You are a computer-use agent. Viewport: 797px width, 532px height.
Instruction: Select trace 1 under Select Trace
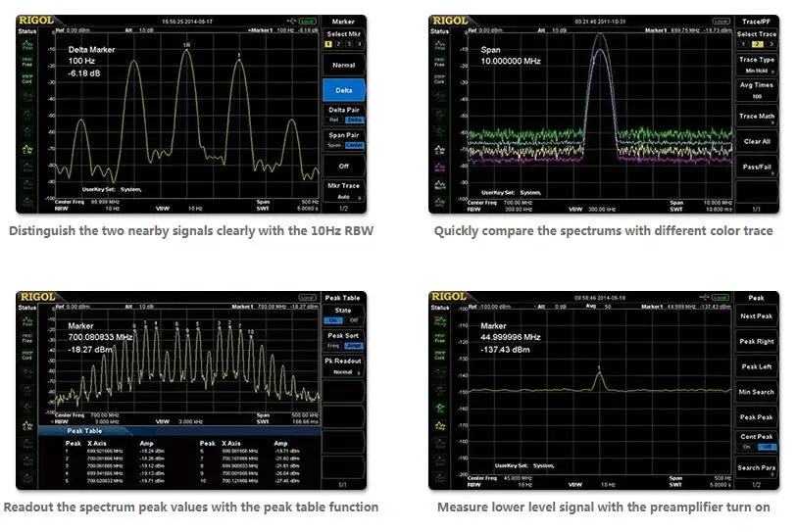(x=744, y=44)
